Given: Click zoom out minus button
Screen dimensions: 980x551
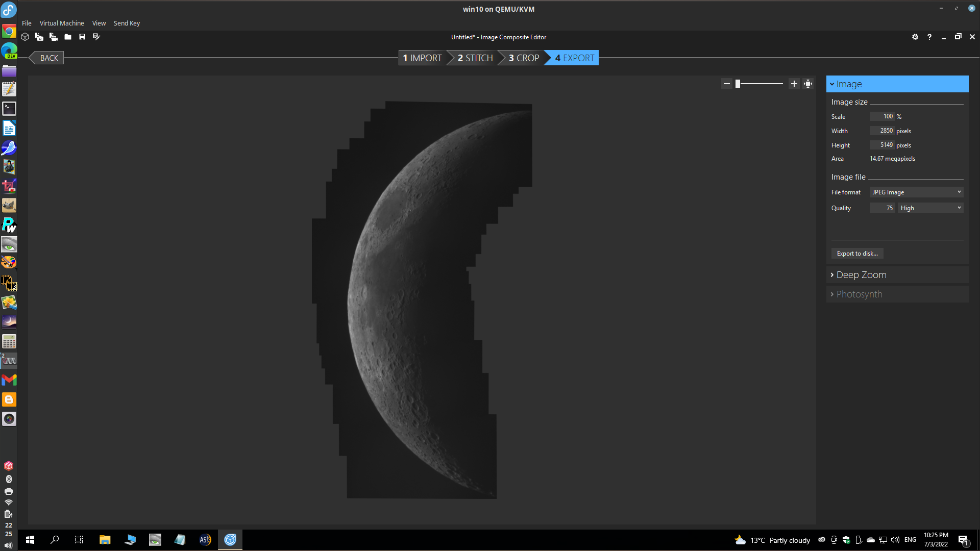Looking at the screenshot, I should tap(727, 84).
